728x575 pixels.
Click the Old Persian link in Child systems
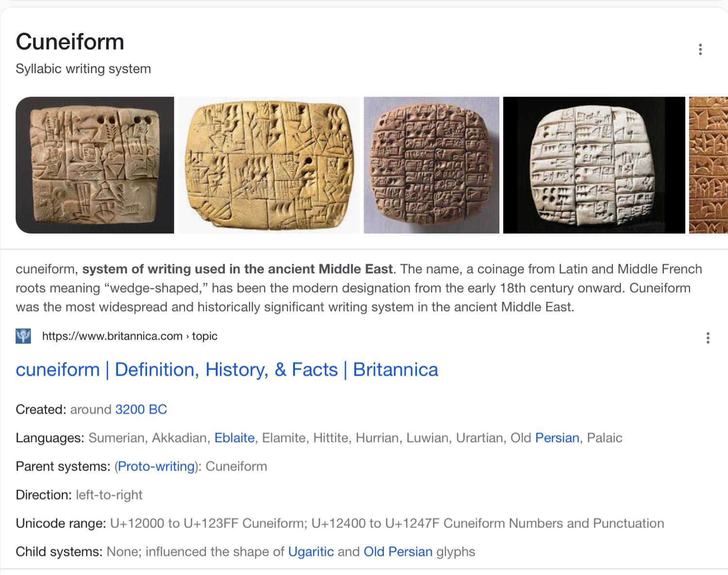pyautogui.click(x=398, y=552)
